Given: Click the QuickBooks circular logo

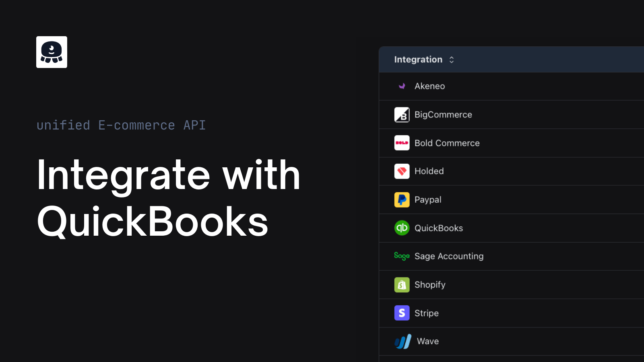Looking at the screenshot, I should (402, 228).
